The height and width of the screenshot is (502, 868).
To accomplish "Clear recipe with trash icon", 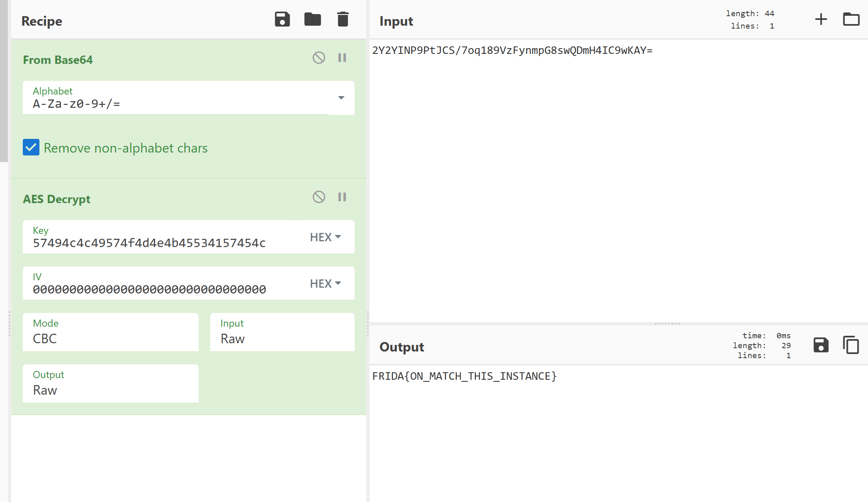I will pos(343,19).
